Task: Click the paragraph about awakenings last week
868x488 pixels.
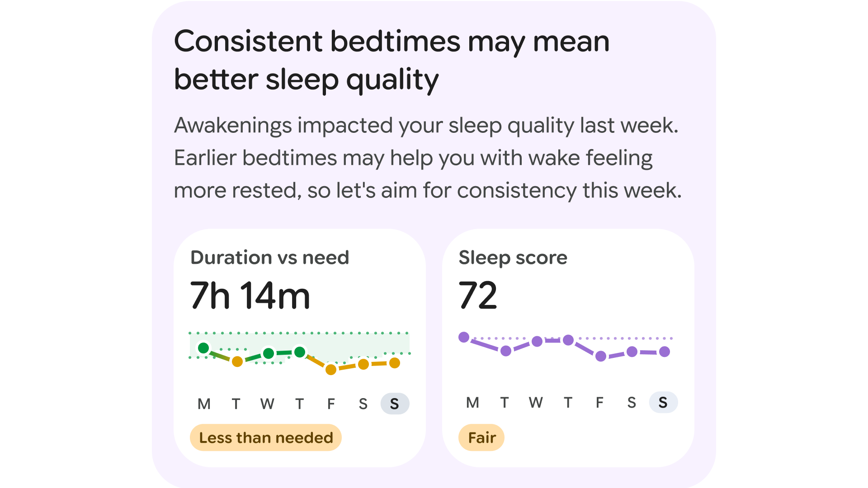Action: coord(427,158)
